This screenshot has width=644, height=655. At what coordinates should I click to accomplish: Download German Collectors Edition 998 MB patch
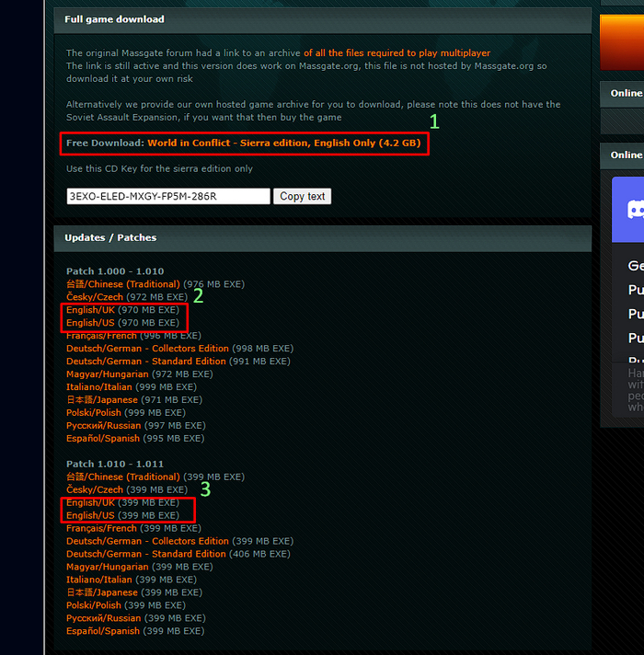click(147, 349)
